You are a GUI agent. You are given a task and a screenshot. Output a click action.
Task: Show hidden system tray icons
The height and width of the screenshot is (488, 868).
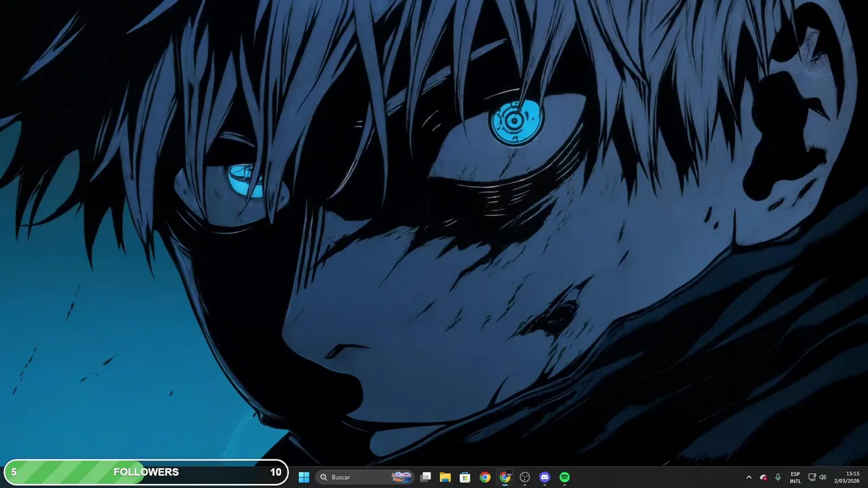749,477
